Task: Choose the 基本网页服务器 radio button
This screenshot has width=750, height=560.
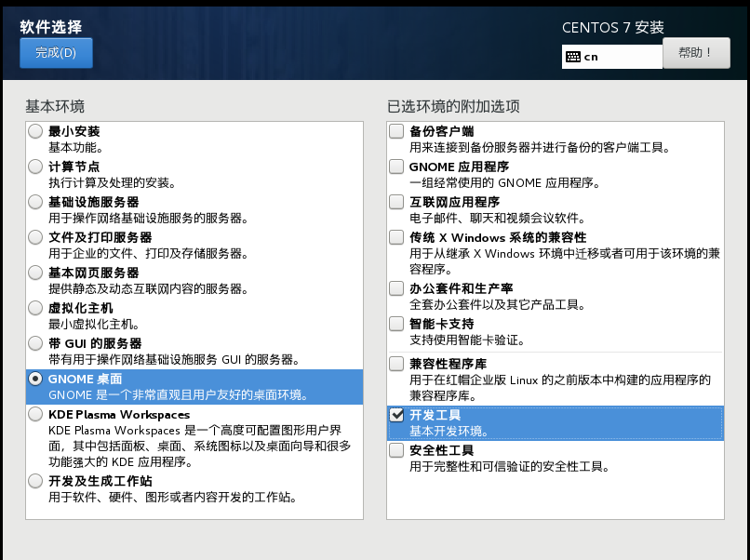Action: tap(35, 273)
